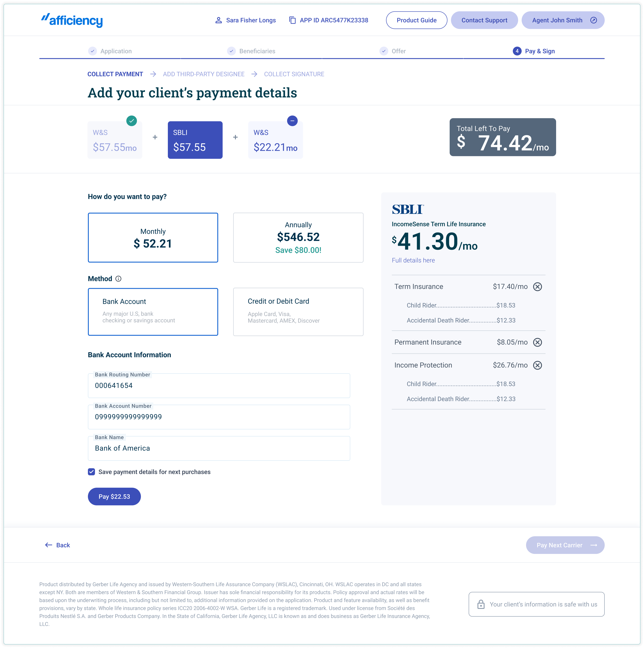Click the afficiency logo
The image size is (644, 648).
click(72, 21)
